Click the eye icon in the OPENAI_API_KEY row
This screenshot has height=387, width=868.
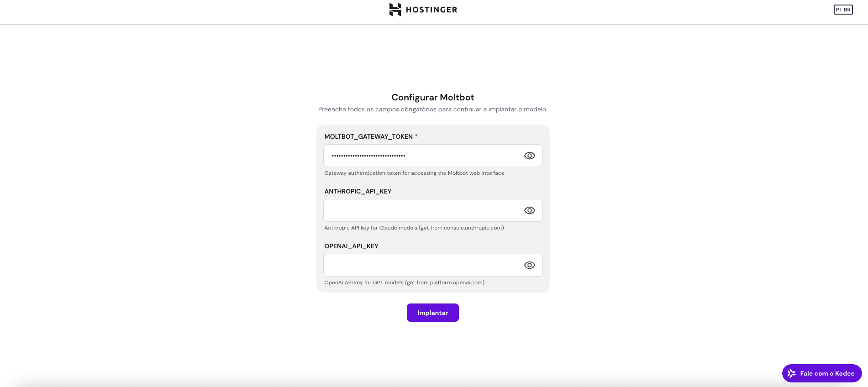click(x=529, y=265)
